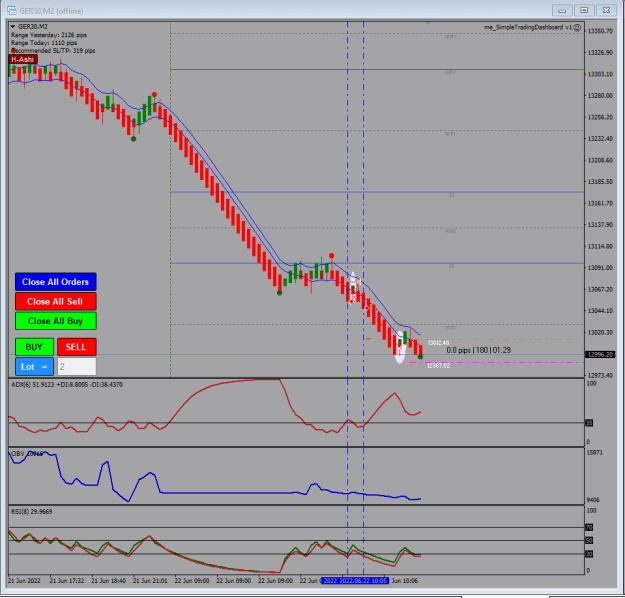Click the blue Lot button
625x598 pixels.
34,366
